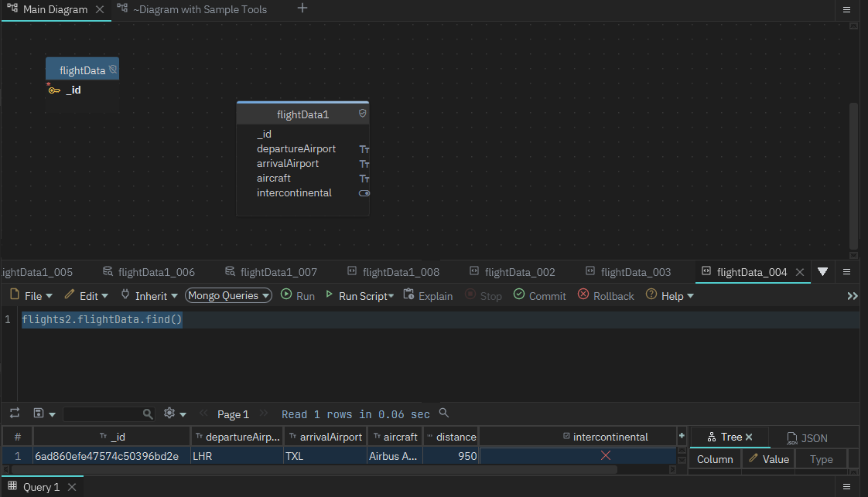Select the TXL cell
868x497 pixels.
326,456
